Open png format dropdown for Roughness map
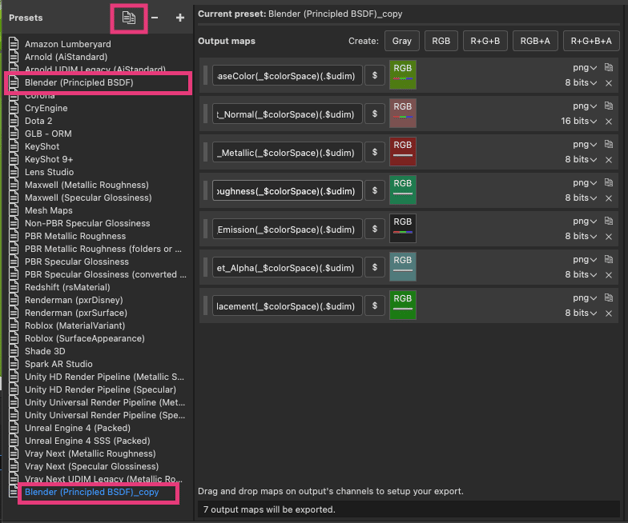 pyautogui.click(x=585, y=183)
